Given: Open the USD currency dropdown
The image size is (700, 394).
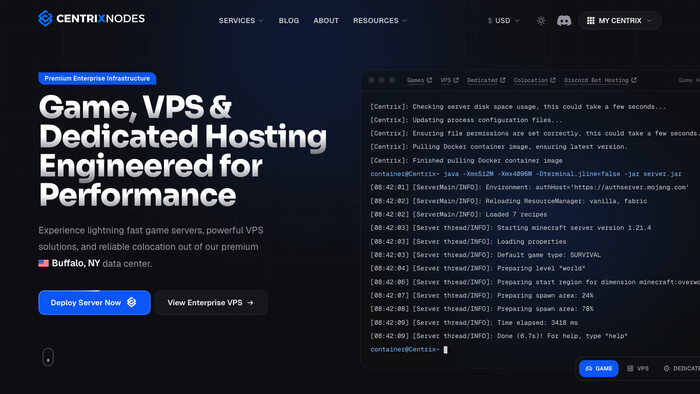Looking at the screenshot, I should [504, 21].
